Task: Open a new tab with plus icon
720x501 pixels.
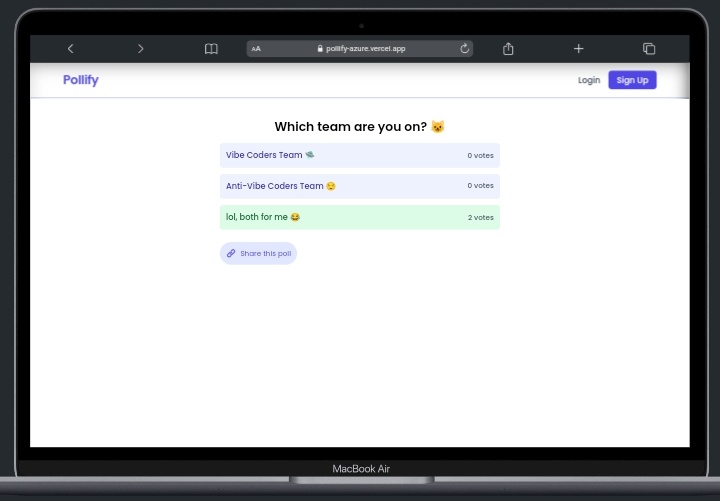Action: 579,49
